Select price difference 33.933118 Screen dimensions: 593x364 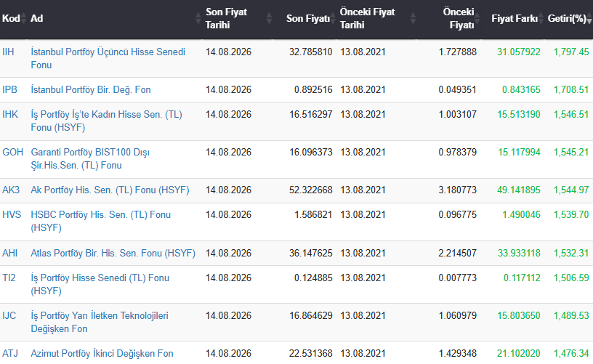518,253
